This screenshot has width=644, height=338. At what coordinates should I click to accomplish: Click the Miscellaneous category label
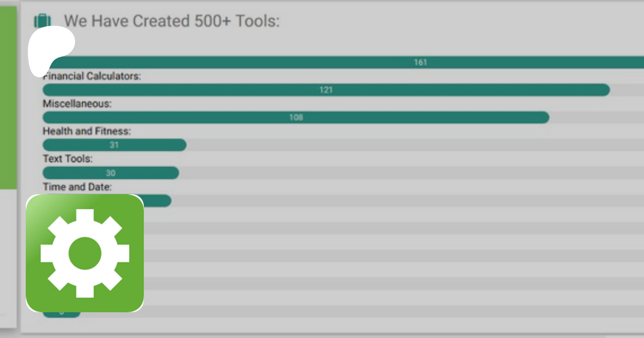pos(77,104)
